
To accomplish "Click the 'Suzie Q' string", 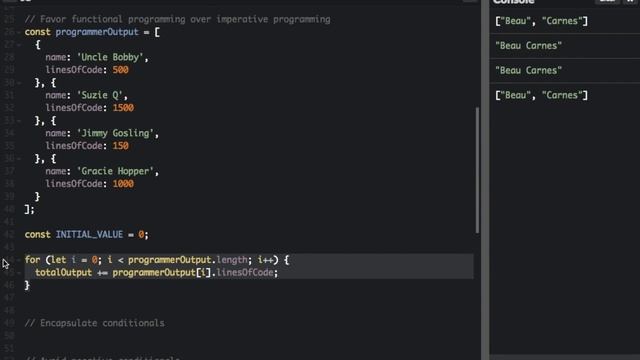I will pos(100,95).
